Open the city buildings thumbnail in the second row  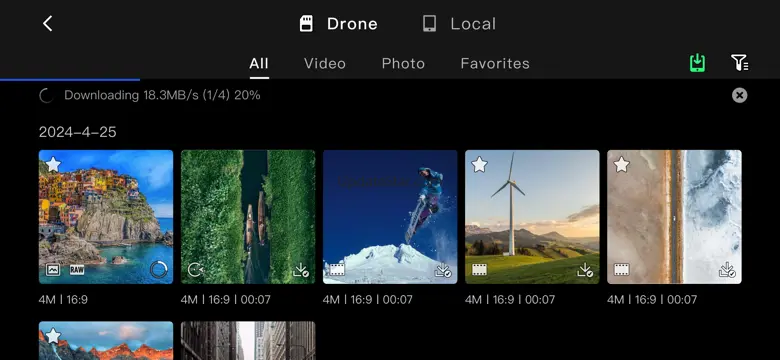pyautogui.click(x=248, y=341)
